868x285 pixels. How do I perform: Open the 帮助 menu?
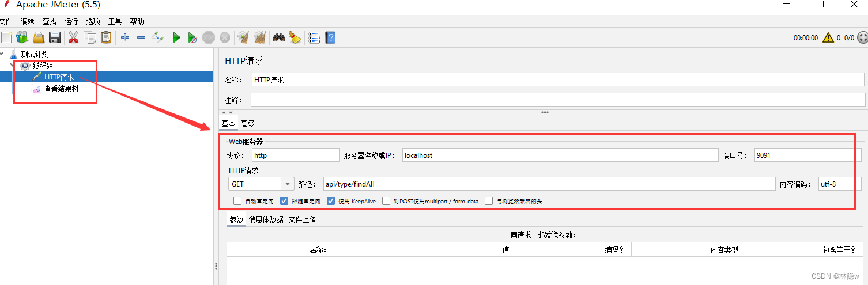tap(137, 21)
